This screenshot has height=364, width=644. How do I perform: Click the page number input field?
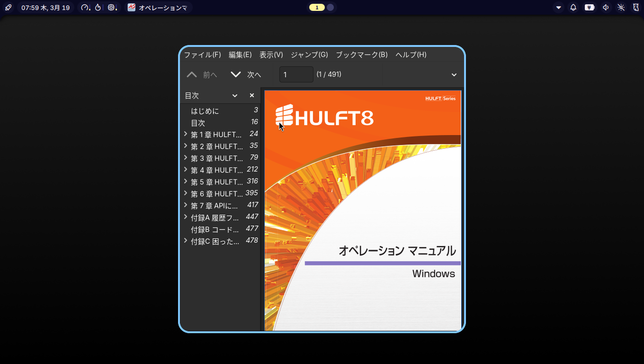[x=296, y=74]
